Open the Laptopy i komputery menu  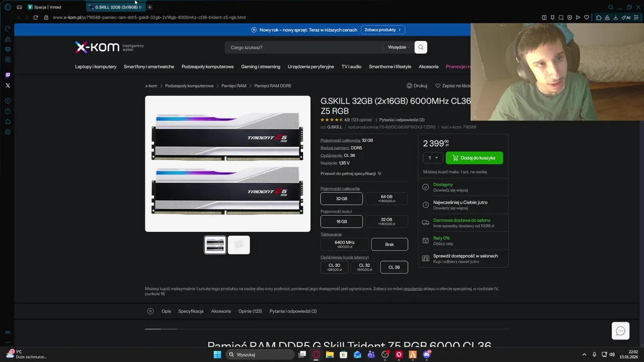(96, 67)
